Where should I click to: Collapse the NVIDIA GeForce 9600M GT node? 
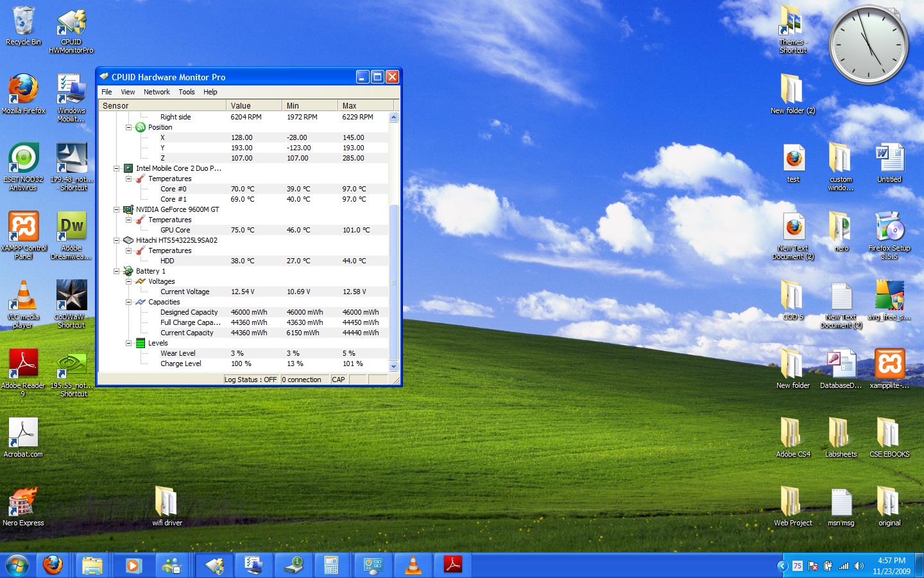pyautogui.click(x=117, y=209)
